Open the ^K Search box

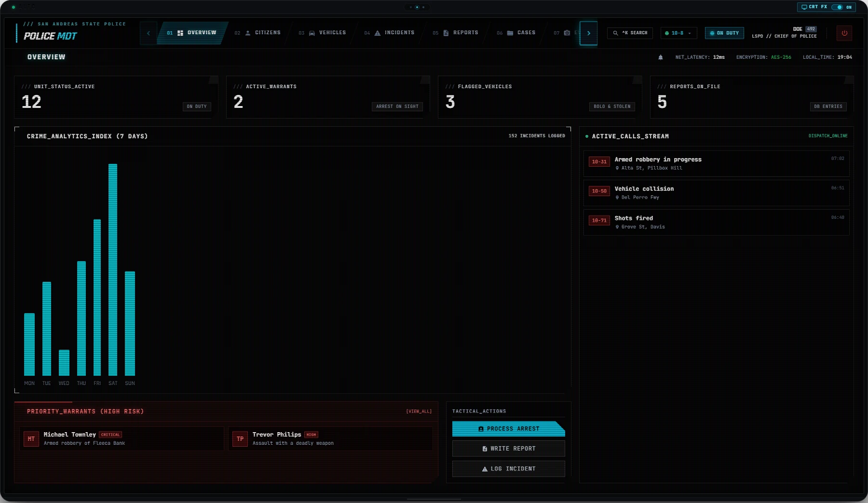click(x=630, y=33)
